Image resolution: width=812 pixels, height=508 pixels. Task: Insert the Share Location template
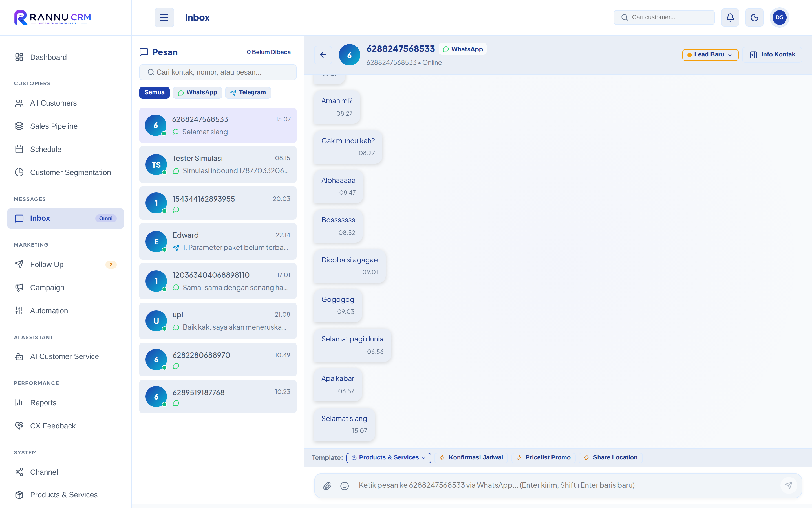point(611,457)
